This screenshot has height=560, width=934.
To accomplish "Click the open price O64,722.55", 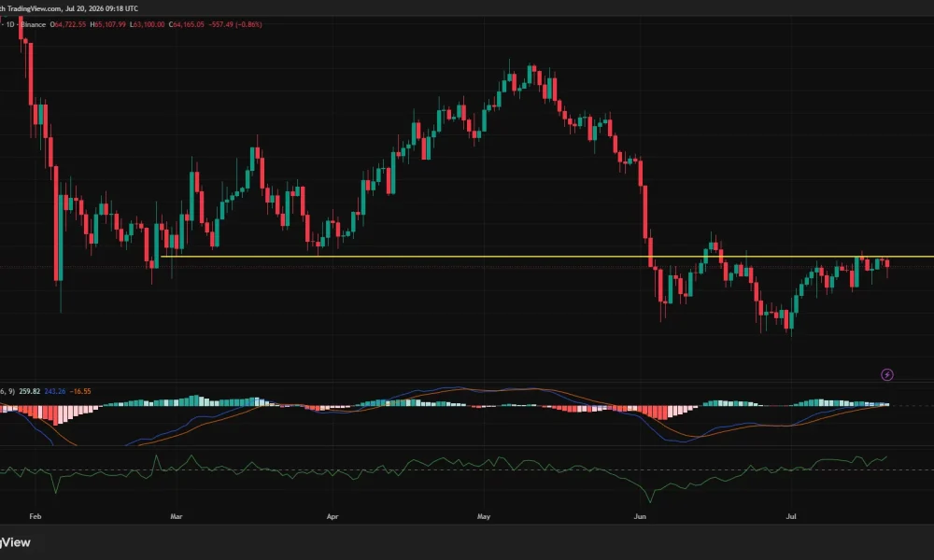I will (68, 24).
